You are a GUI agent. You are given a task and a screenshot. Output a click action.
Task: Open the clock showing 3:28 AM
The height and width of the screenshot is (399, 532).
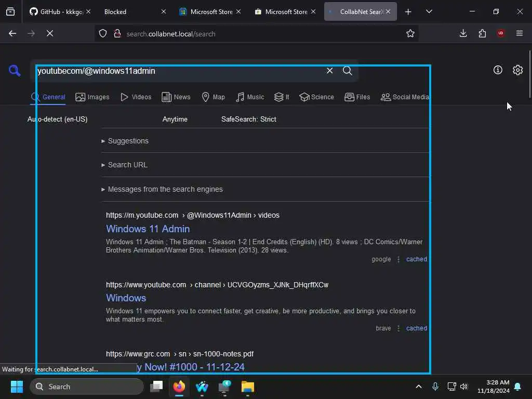pyautogui.click(x=494, y=387)
